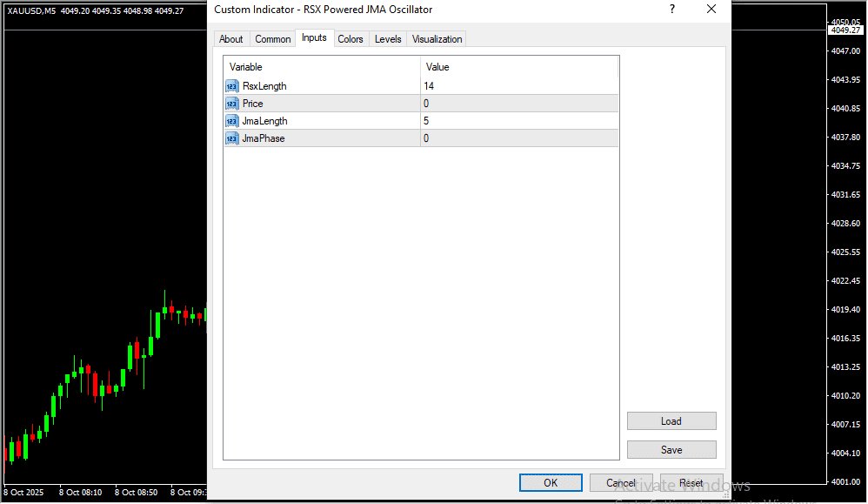Click the integer icon beside JmaLength
Screen dimensions: 868x504
pyautogui.click(x=231, y=121)
